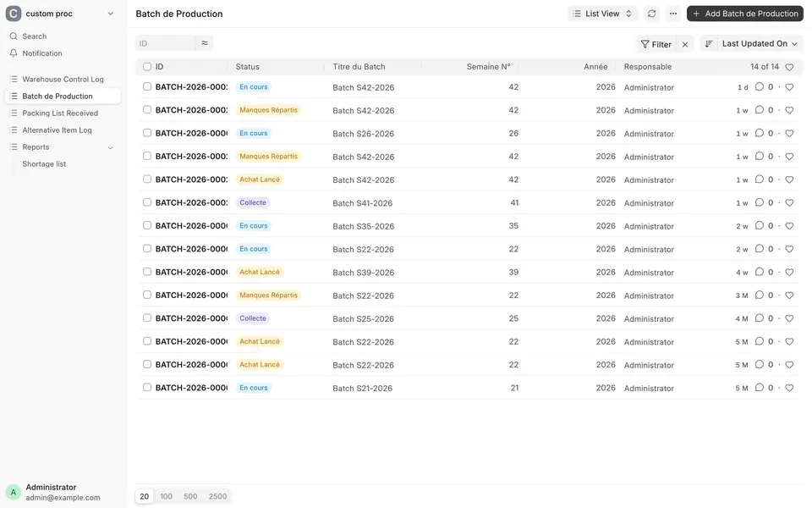Image resolution: width=812 pixels, height=508 pixels.
Task: Open Reports in sidebar
Action: 36,147
